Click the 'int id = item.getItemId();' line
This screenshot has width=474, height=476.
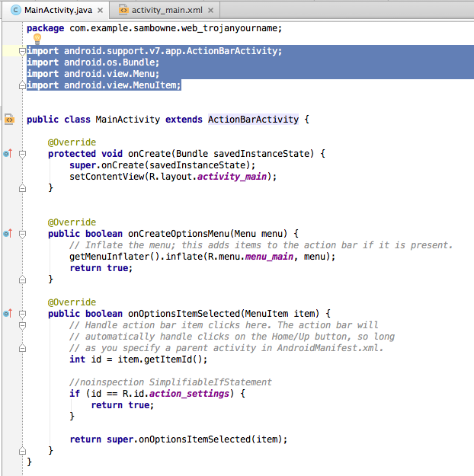138,359
